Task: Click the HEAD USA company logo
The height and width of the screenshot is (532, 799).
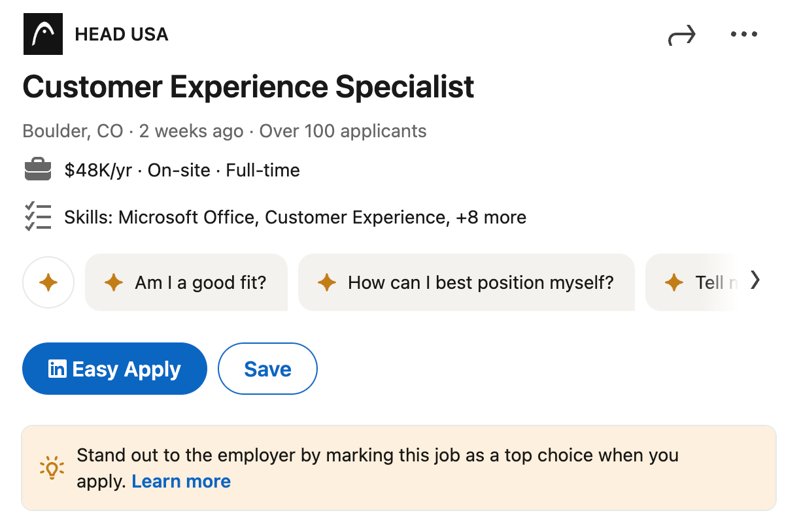Action: tap(42, 34)
